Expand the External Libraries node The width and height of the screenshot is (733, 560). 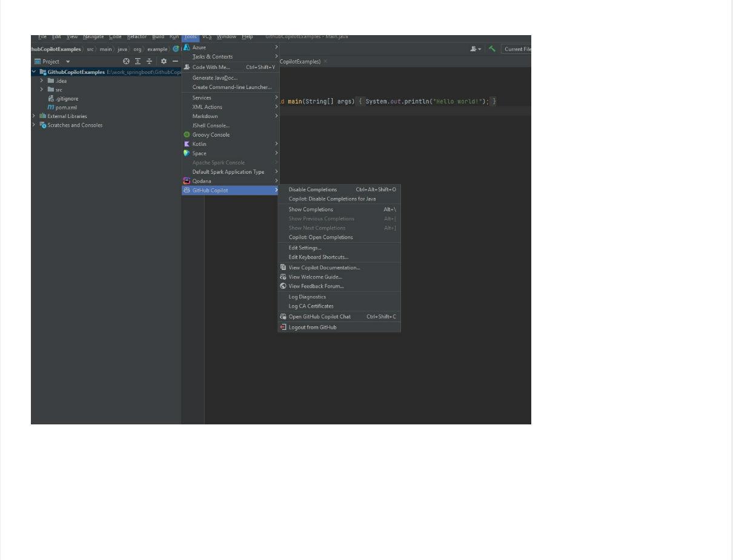pos(34,116)
